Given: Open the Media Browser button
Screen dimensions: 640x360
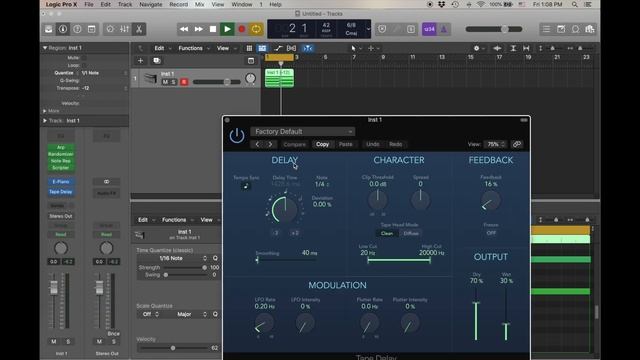Looking at the screenshot, I should click(590, 29).
